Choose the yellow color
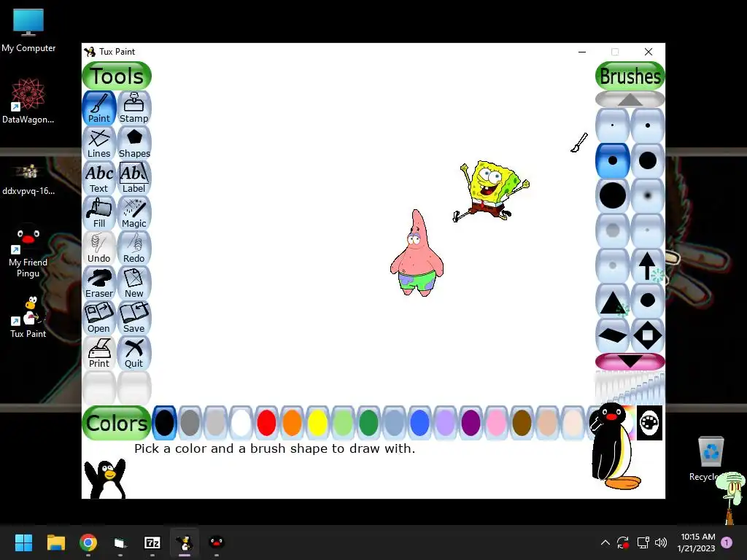The image size is (747, 560). (318, 422)
